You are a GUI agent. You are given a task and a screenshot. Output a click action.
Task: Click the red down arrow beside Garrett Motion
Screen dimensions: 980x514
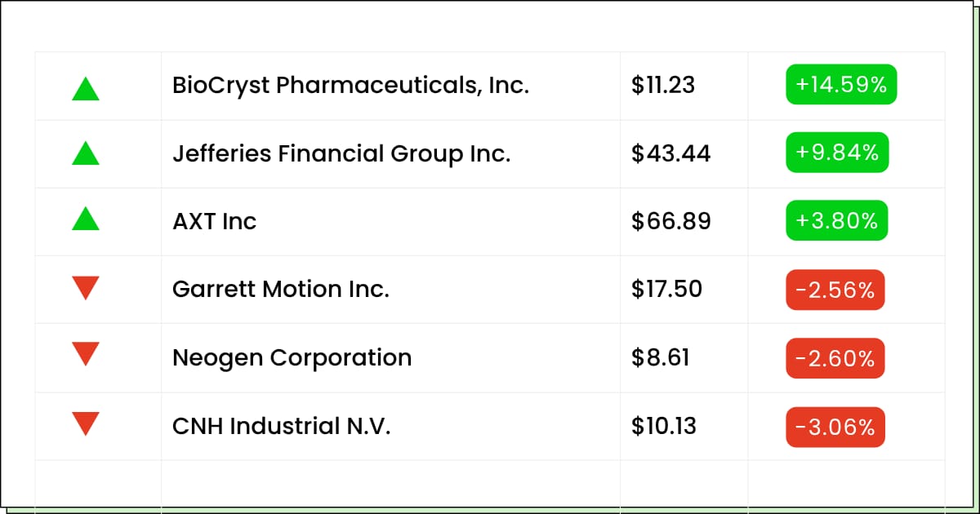86,288
